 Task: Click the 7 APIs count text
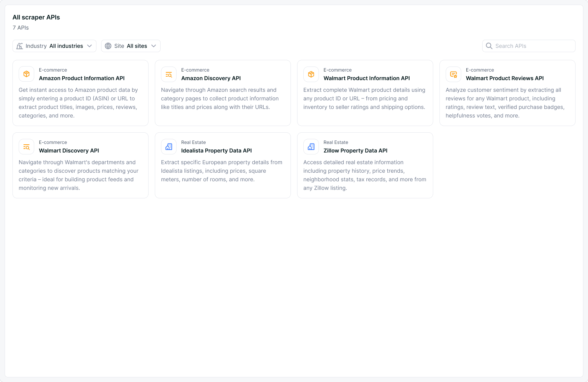click(21, 28)
